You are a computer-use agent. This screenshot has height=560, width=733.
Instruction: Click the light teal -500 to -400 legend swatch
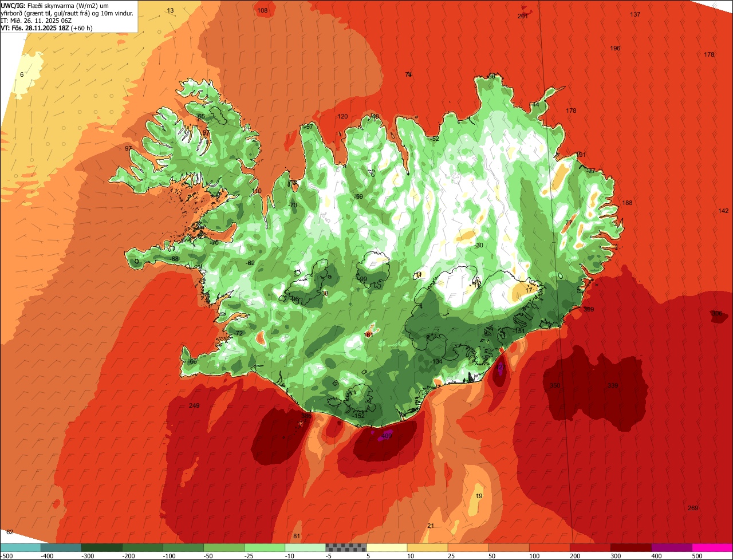pyautogui.click(x=20, y=547)
